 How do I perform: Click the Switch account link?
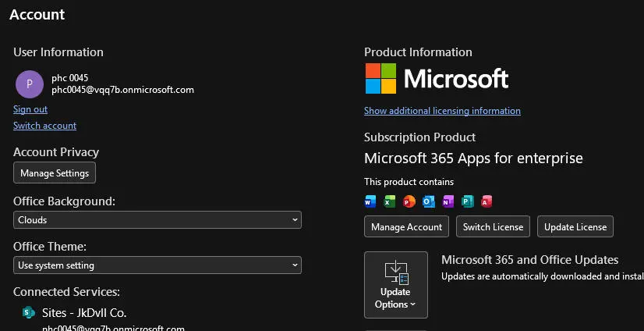pos(44,126)
